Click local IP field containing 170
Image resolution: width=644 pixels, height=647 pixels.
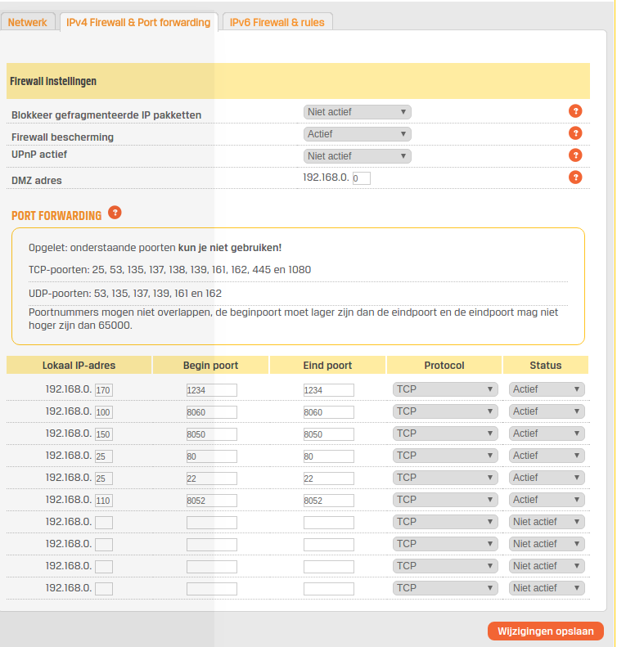coord(104,390)
